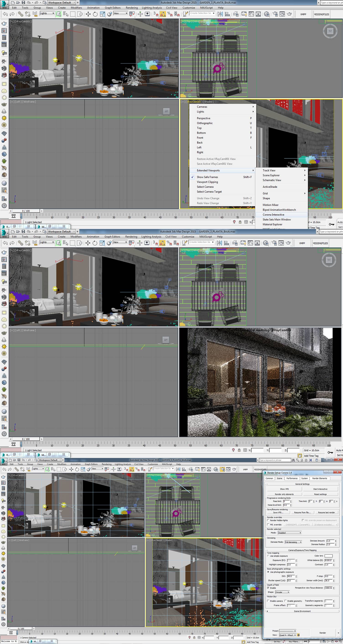Click time slider 0 / 100 below Corona interactive render
Image resolution: width=343 pixels, height=644 pixels.
point(26,439)
